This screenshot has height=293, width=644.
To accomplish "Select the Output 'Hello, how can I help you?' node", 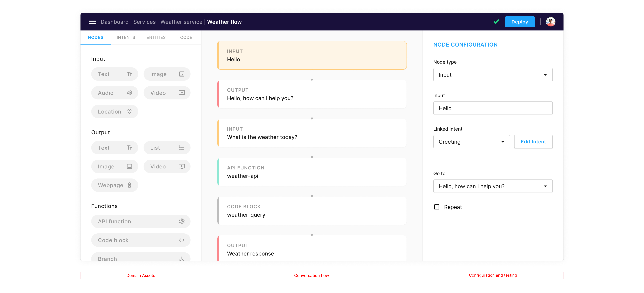I will tap(312, 94).
